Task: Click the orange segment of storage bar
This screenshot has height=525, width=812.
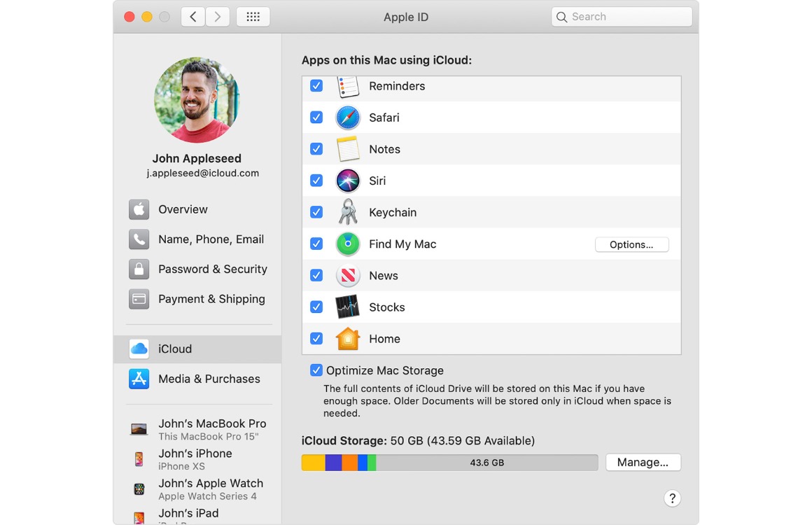Action: pyautogui.click(x=349, y=463)
